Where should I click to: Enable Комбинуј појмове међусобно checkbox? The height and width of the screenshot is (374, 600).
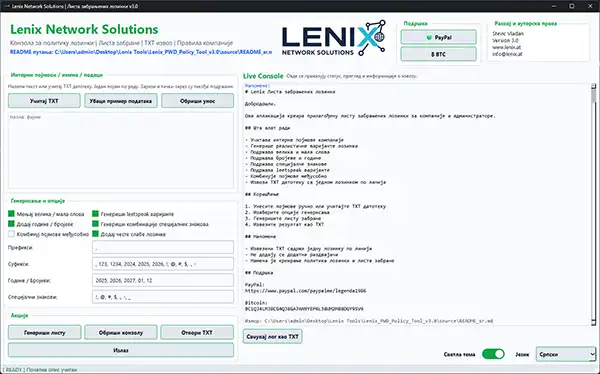pos(11,234)
